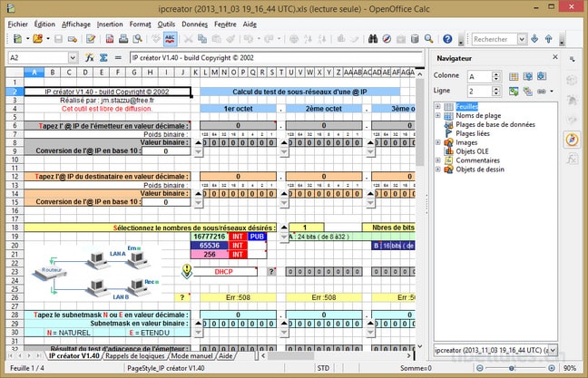
Task: Click the DHCP button in sheet
Action: point(224,272)
